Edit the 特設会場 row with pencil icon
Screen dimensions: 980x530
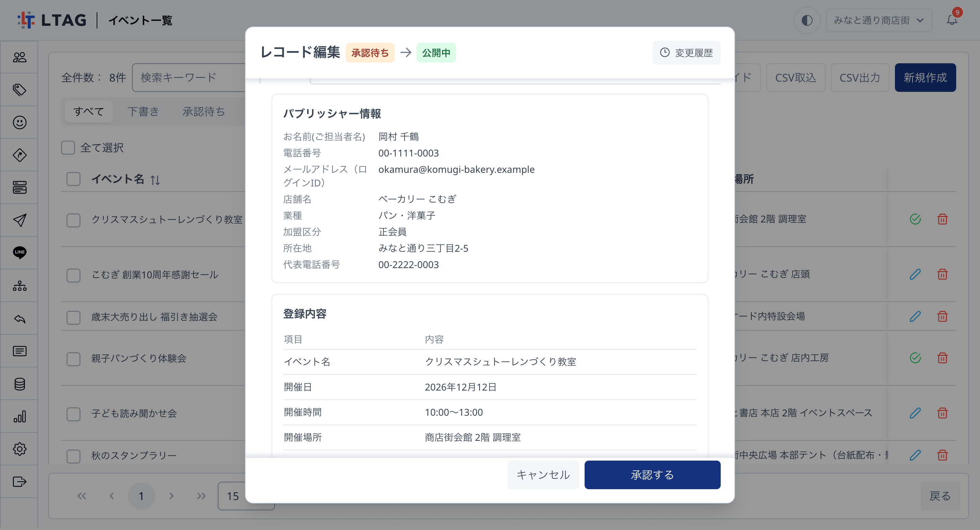tap(915, 316)
